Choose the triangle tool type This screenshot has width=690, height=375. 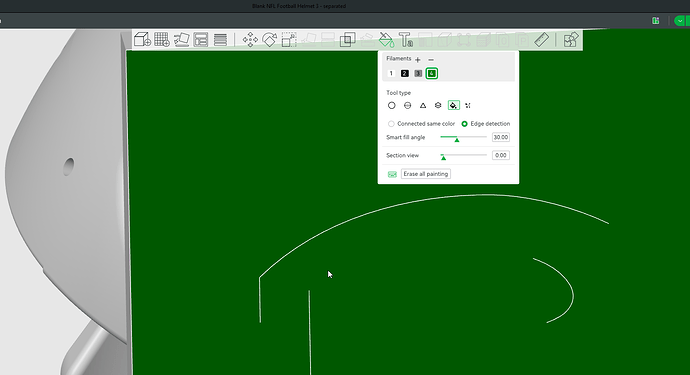tap(422, 105)
